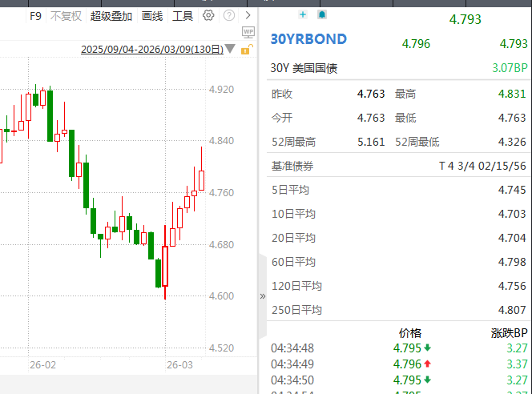Click the help question mark icon
The height and width of the screenshot is (394, 532).
click(x=229, y=15)
